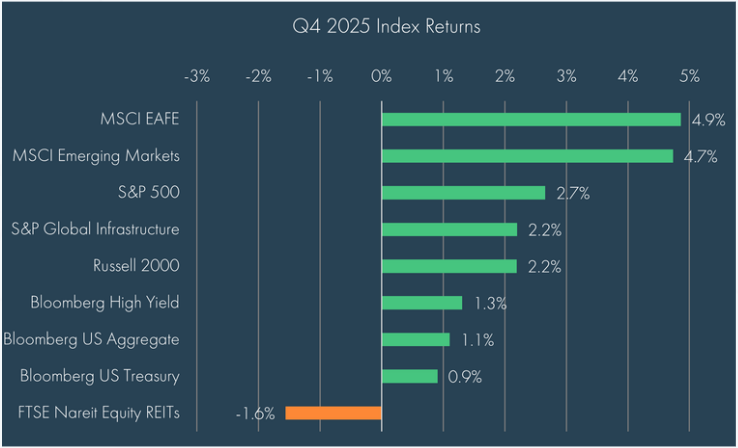Select the 2.7% value label

[571, 194]
